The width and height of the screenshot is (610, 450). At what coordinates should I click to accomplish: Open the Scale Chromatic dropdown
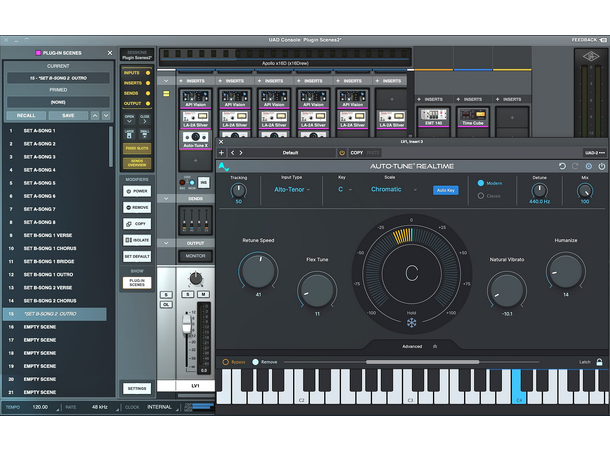coord(394,189)
